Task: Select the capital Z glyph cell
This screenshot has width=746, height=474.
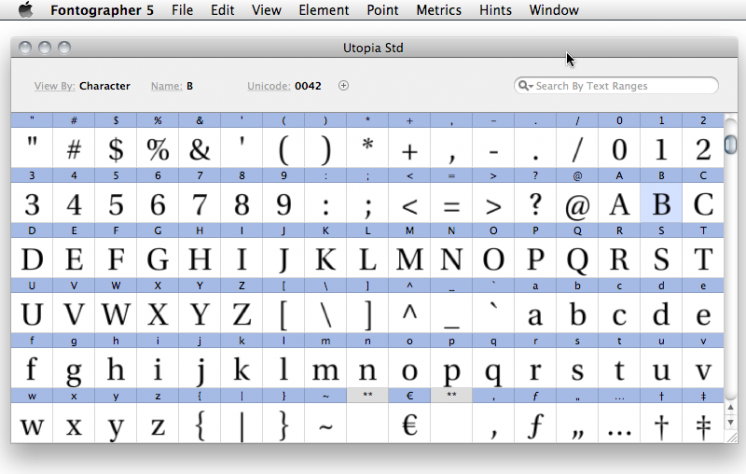Action: click(242, 313)
